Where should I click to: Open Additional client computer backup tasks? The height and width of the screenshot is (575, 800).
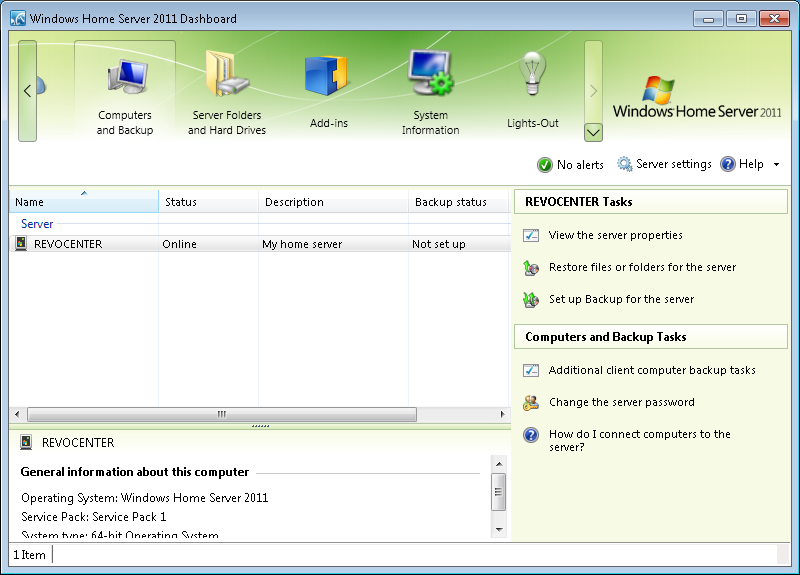[x=652, y=370]
